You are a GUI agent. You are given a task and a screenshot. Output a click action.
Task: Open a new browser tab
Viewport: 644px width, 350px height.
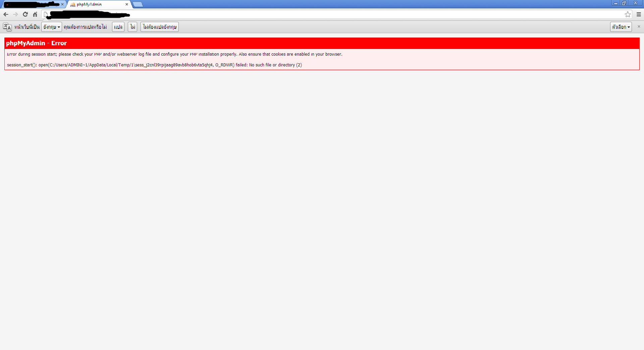[138, 4]
